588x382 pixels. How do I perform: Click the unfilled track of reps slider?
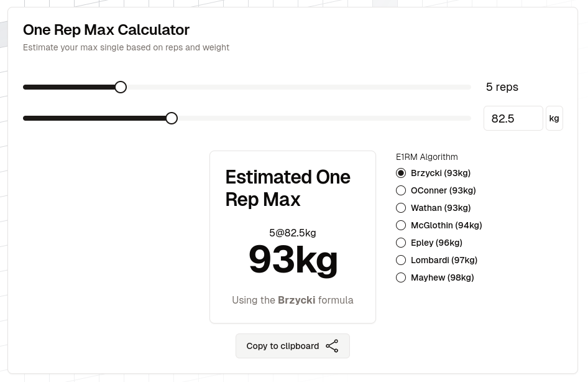pyautogui.click(x=298, y=87)
